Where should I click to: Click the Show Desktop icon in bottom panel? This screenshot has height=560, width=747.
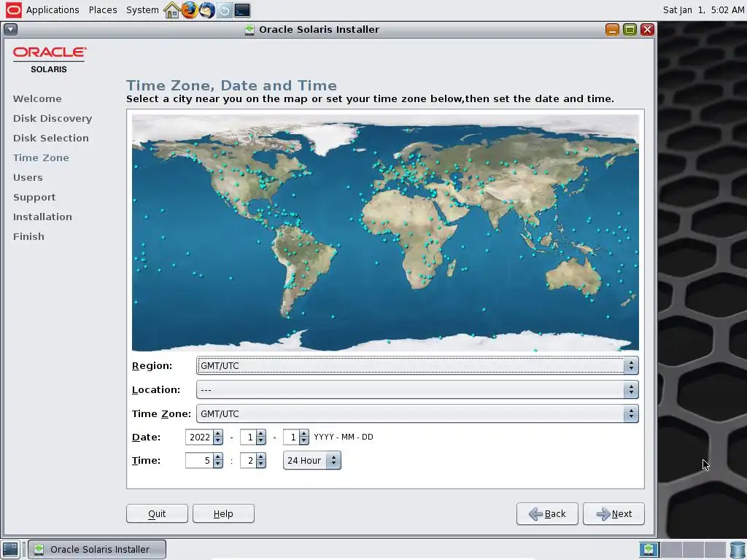coord(10,549)
